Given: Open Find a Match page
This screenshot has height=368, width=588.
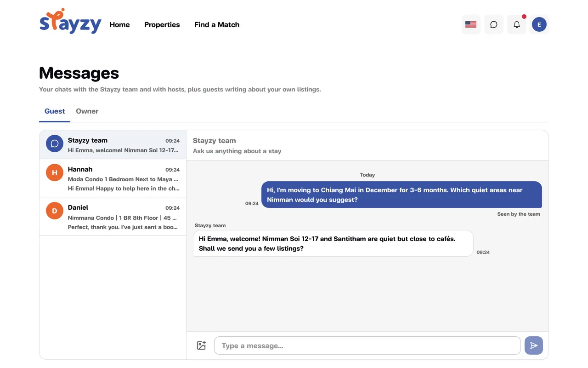Looking at the screenshot, I should 217,25.
